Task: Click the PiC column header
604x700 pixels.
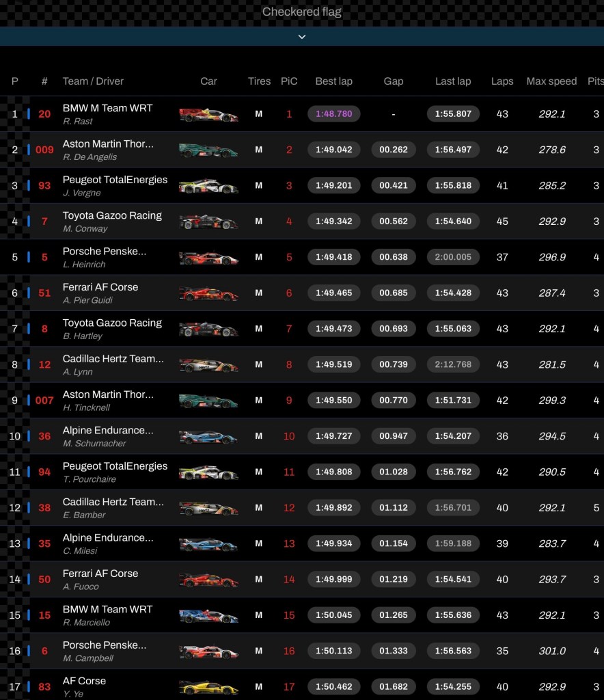Action: point(289,81)
